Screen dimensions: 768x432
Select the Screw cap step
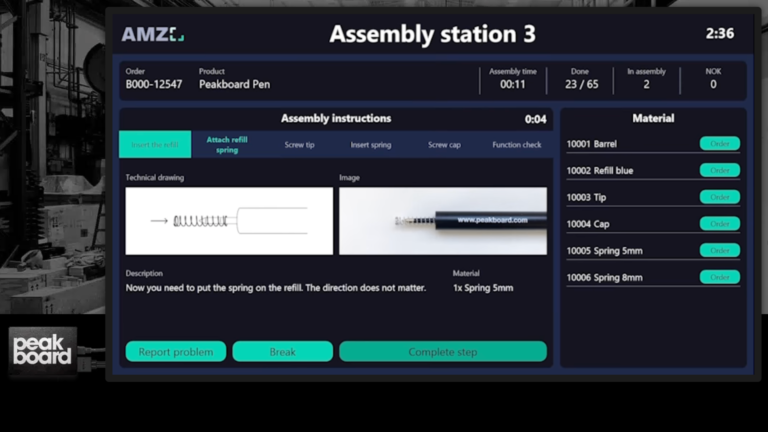pos(444,145)
